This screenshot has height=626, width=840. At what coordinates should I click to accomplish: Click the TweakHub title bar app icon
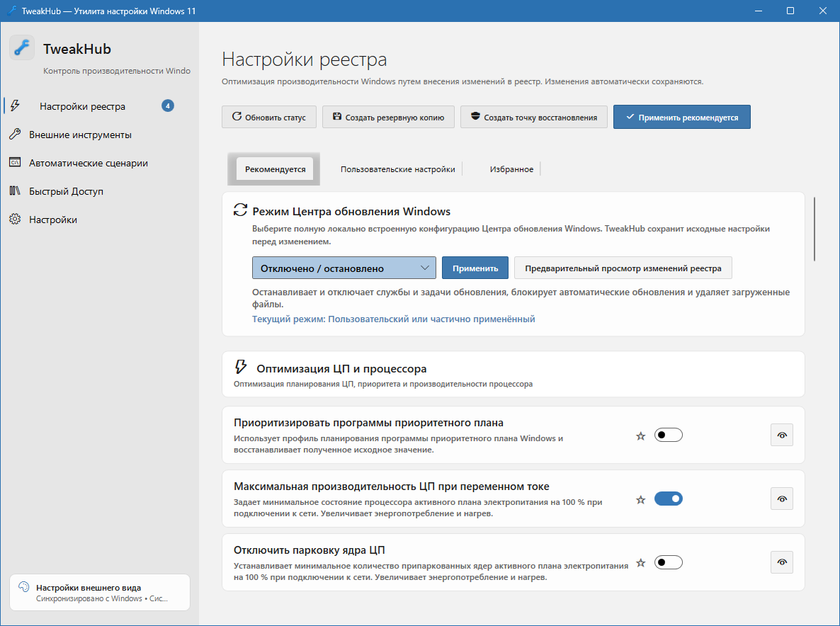click(11, 11)
